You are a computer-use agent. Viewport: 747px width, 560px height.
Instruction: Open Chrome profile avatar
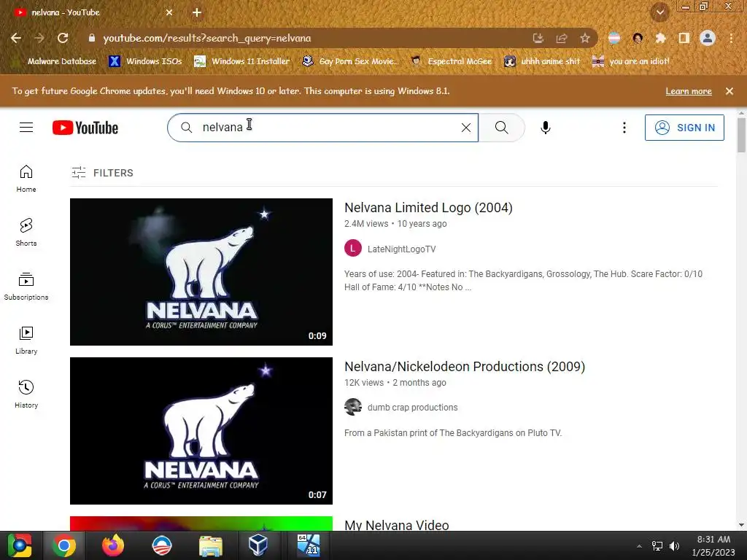click(x=708, y=38)
